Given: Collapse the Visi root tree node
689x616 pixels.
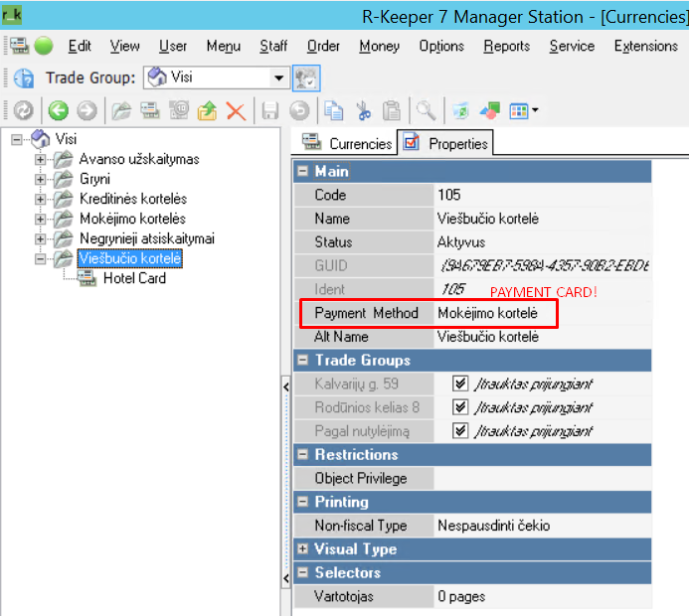Looking at the screenshot, I should [16, 140].
